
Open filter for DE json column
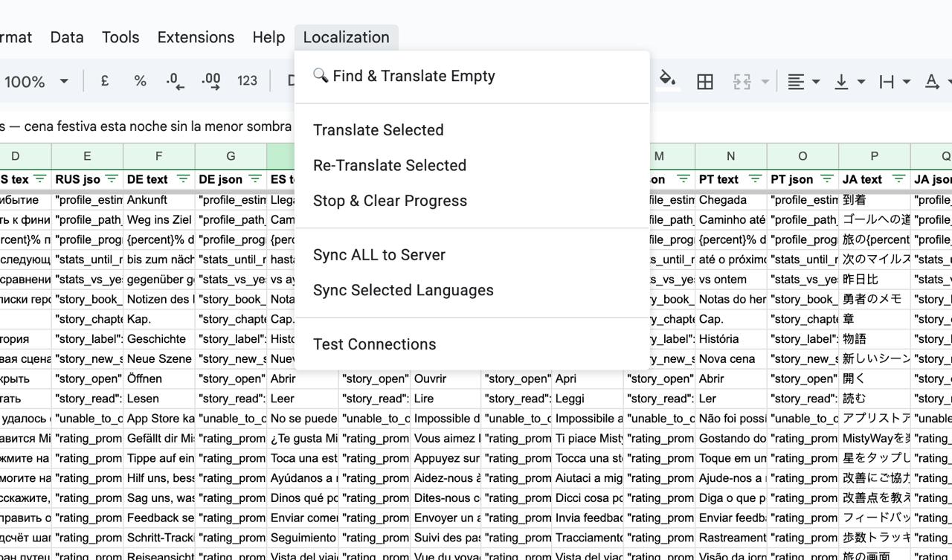(x=255, y=179)
